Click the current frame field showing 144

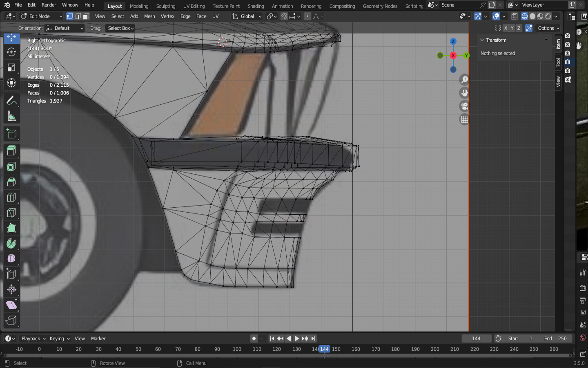tap(476, 339)
